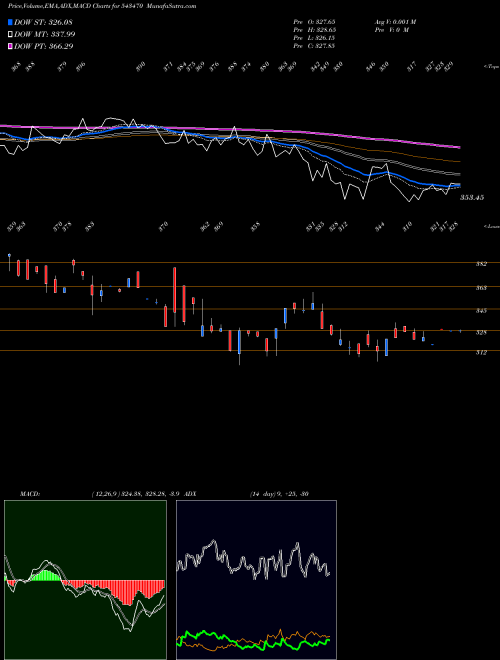The width and height of the screenshot is (500, 660).
Task: Select the 'DOW MT: 337.99' legend label
Action: click(x=45, y=34)
